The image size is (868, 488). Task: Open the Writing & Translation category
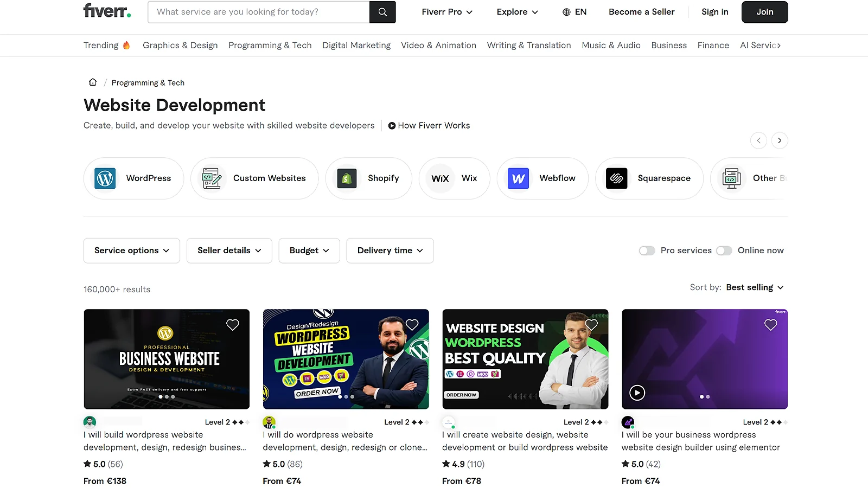(529, 46)
